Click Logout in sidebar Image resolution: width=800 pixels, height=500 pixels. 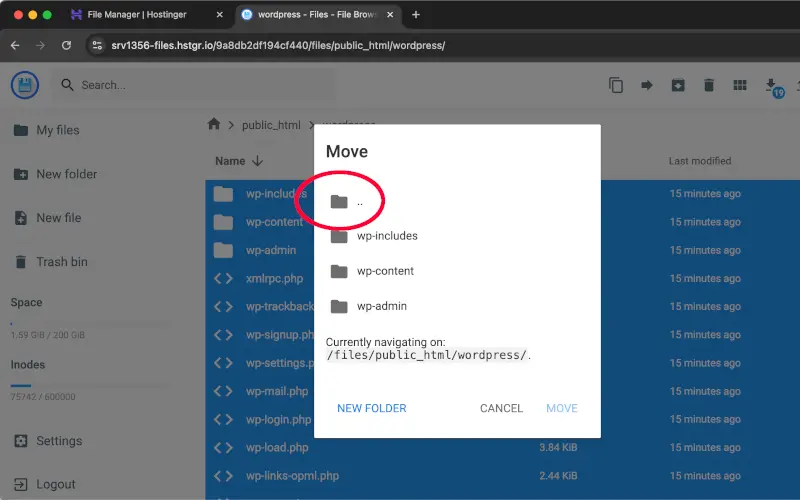(44, 484)
